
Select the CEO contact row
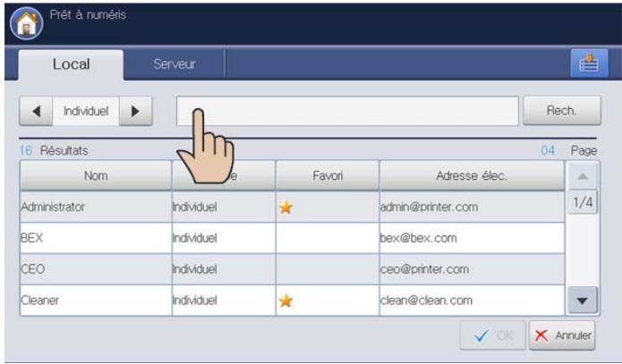(95, 270)
